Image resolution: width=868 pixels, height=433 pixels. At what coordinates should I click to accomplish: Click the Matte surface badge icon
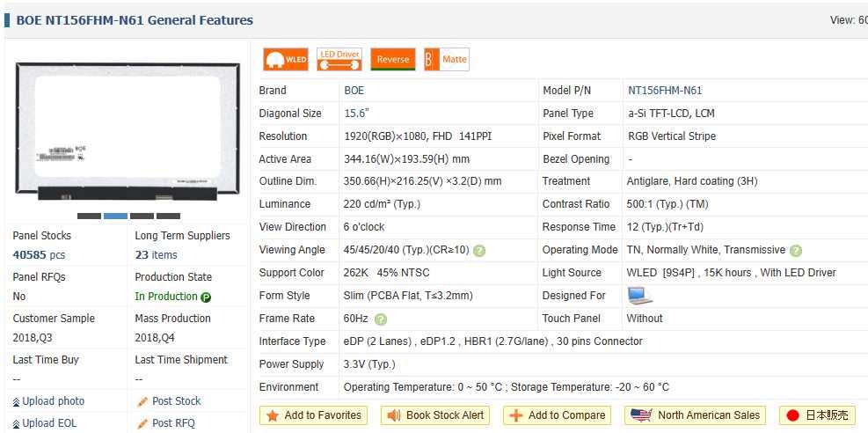(446, 59)
